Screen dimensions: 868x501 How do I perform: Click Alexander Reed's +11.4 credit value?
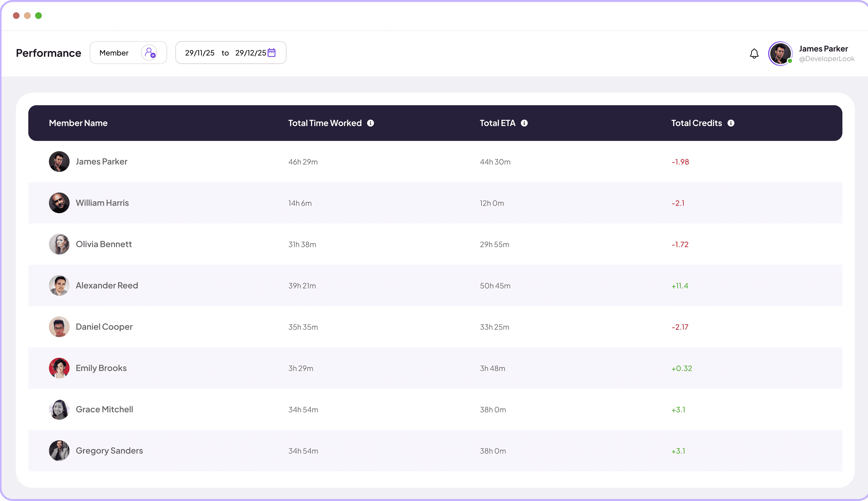680,285
